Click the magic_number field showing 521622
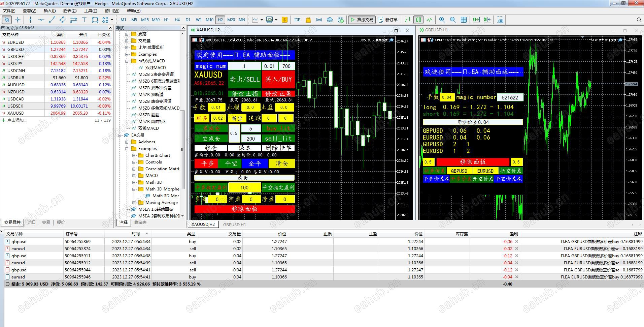Viewport: 644px width, 327px height. click(510, 97)
